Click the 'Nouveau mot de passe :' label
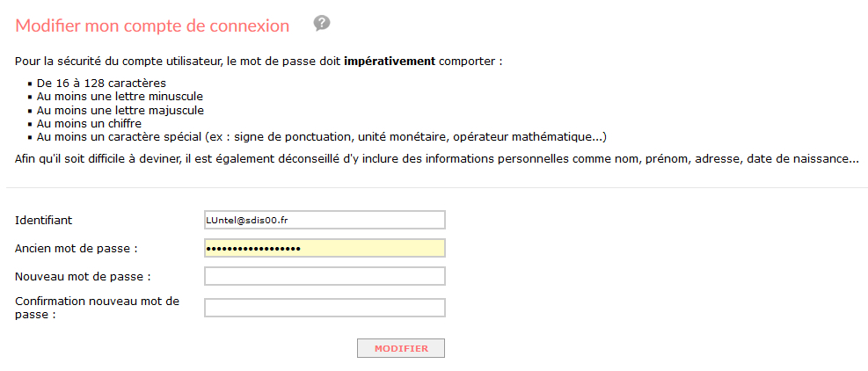 click(83, 276)
